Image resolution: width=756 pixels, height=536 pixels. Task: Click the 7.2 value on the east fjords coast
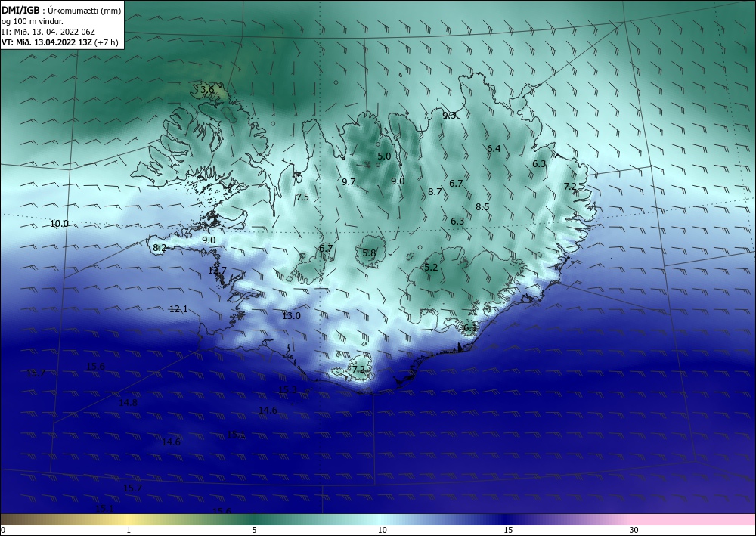click(570, 186)
